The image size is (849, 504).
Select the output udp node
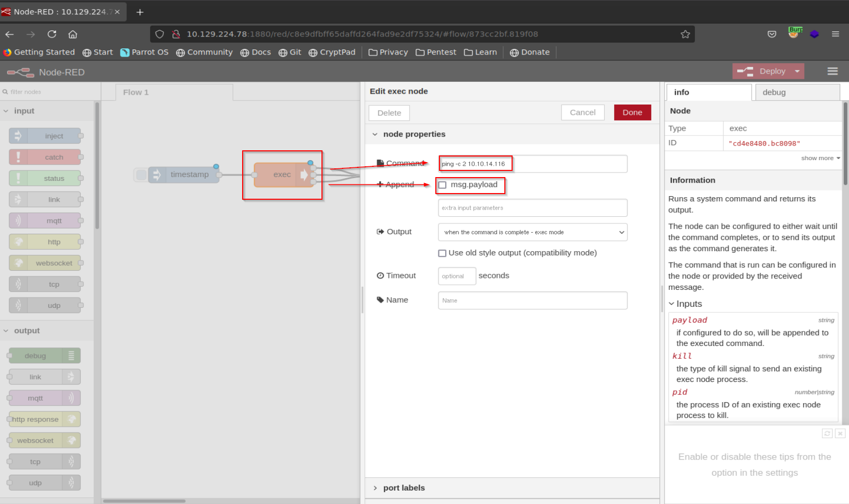(45, 483)
